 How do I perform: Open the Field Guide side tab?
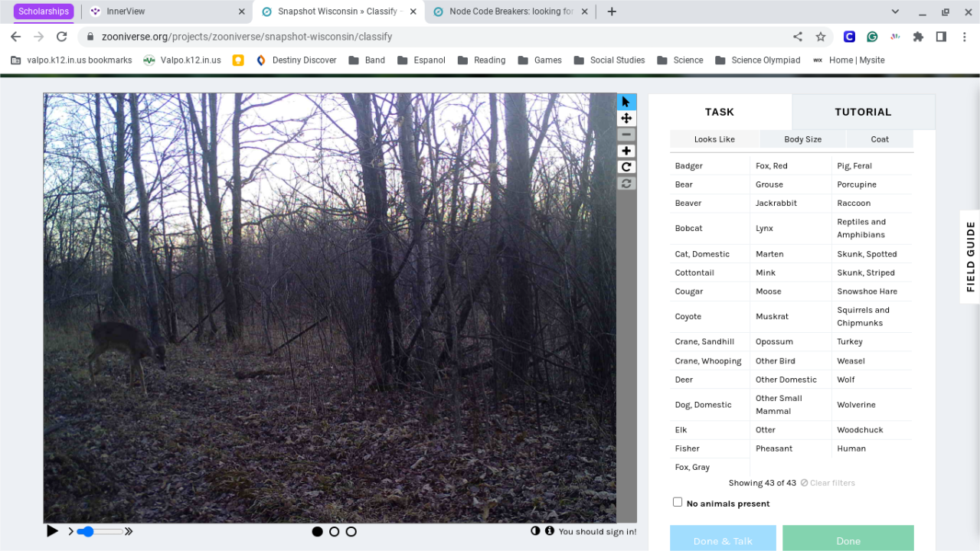(970, 256)
